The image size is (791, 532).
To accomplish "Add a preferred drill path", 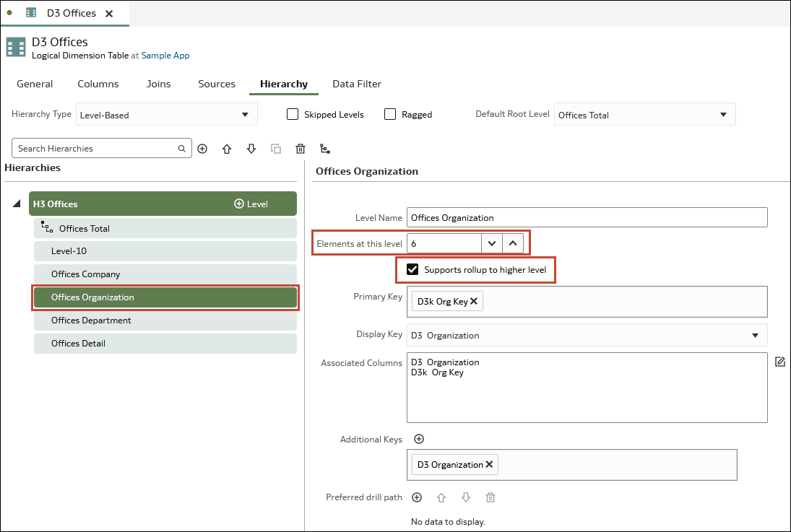I will (x=417, y=497).
